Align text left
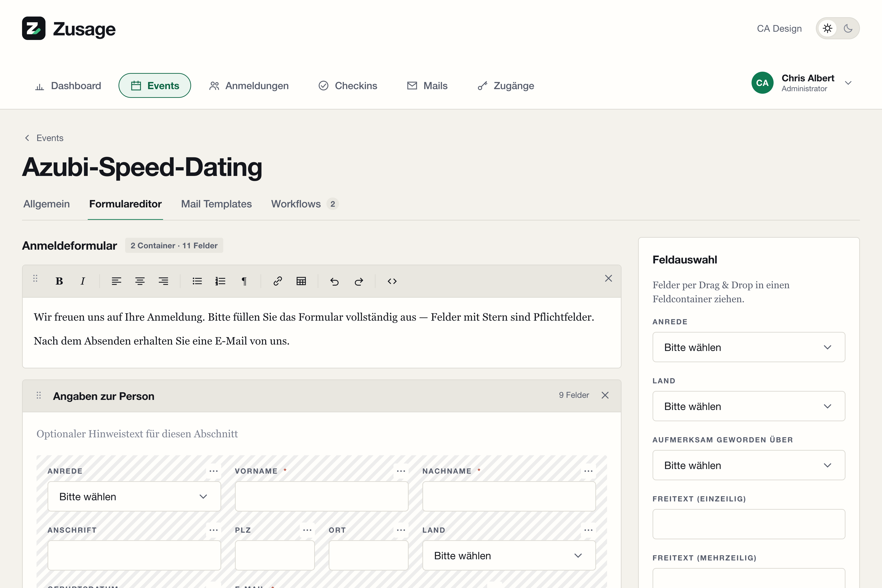882x588 pixels. pyautogui.click(x=116, y=281)
